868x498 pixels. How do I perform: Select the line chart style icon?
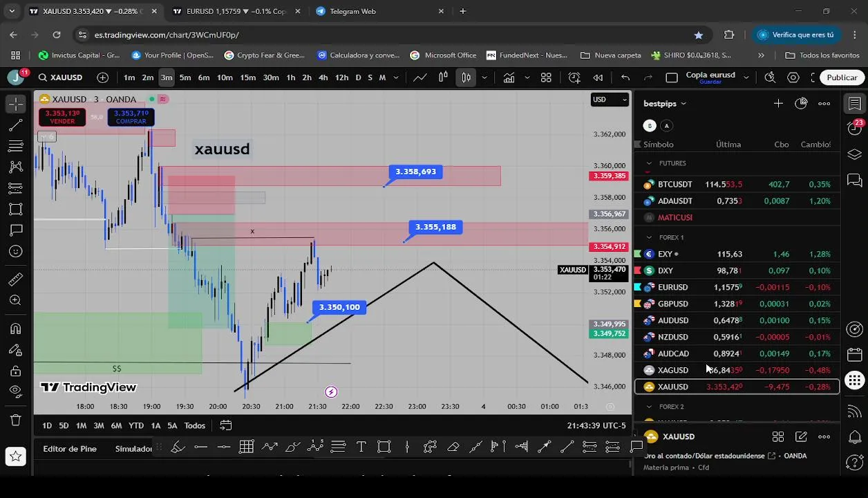click(420, 77)
